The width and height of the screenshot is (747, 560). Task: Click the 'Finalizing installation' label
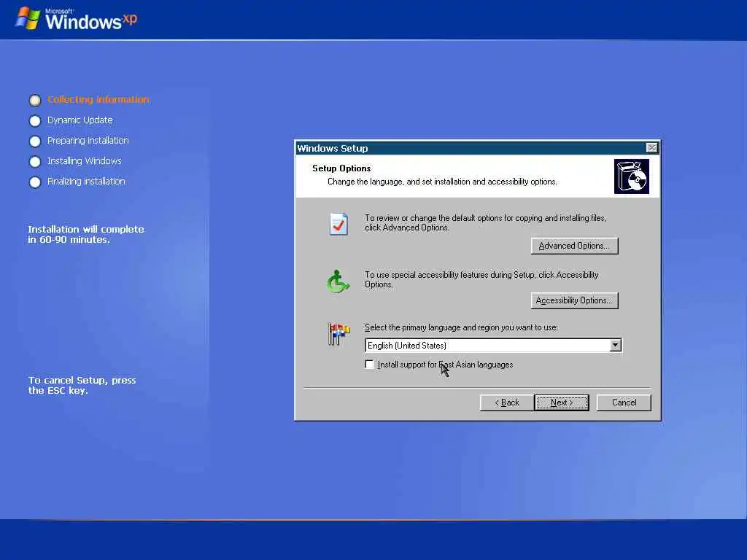click(86, 182)
